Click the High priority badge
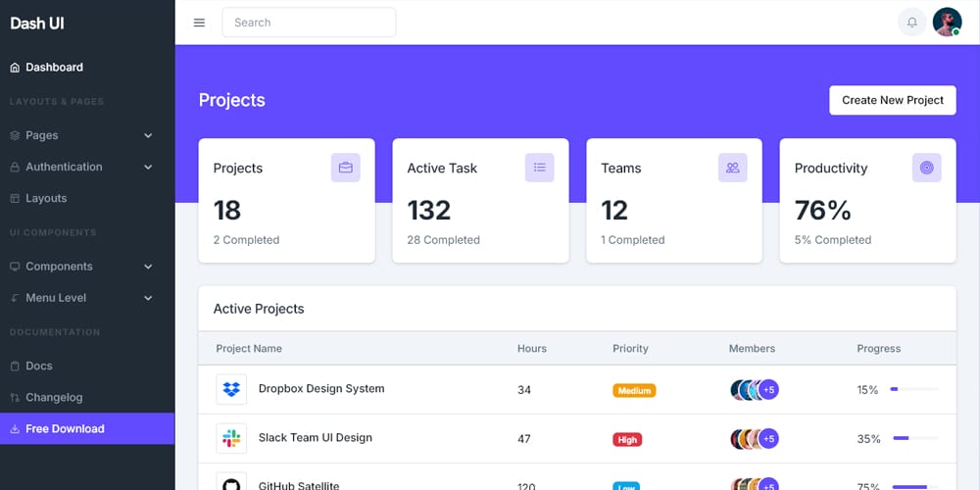Viewport: 980px width, 490px height. pos(627,440)
